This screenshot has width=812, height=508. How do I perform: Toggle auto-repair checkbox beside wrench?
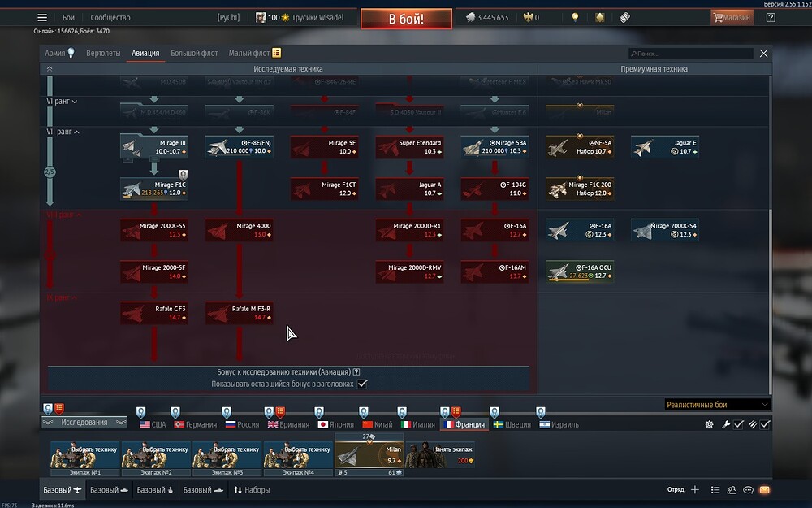pos(738,424)
